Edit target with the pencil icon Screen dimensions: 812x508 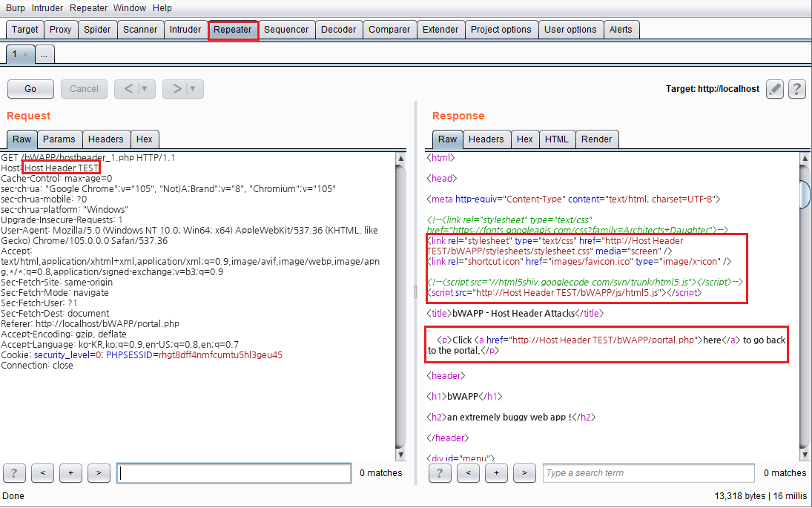774,89
